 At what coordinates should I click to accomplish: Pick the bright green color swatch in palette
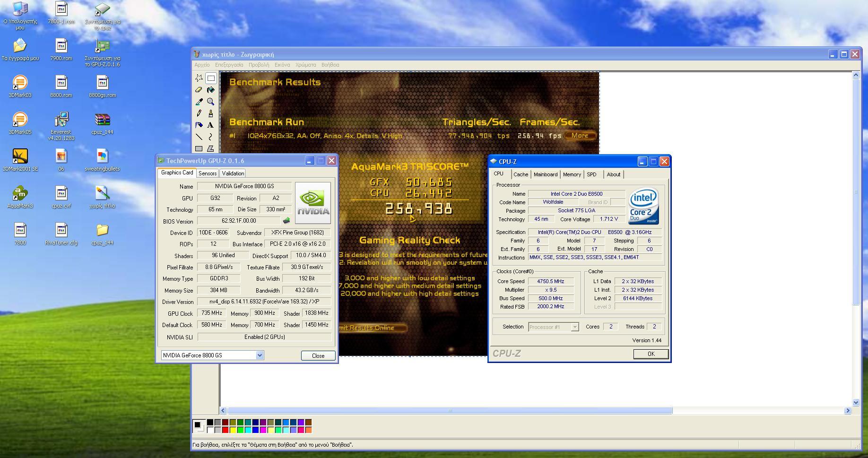click(x=240, y=430)
